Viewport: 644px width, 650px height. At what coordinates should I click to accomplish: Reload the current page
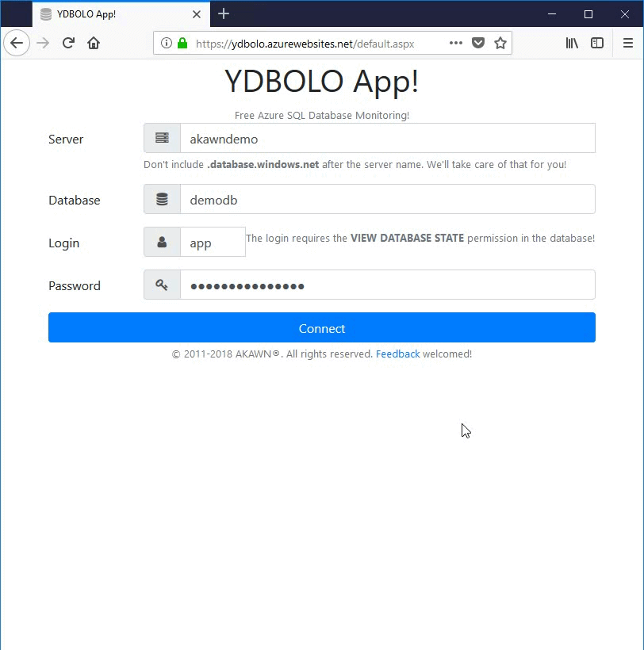68,43
